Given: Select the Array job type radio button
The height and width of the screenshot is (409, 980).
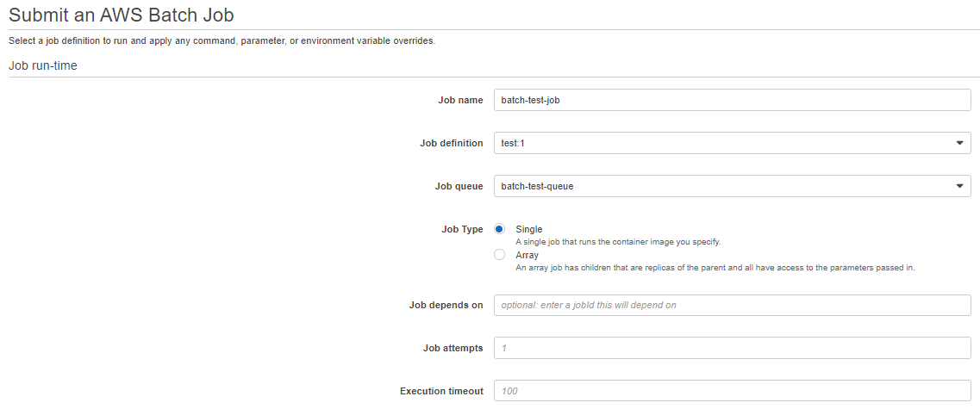Looking at the screenshot, I should tap(499, 255).
